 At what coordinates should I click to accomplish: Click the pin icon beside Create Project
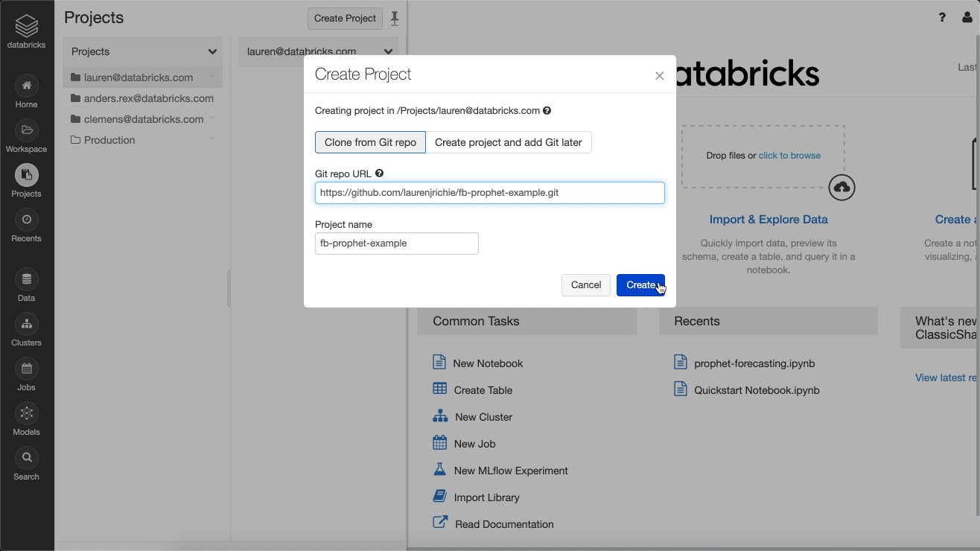tap(395, 19)
